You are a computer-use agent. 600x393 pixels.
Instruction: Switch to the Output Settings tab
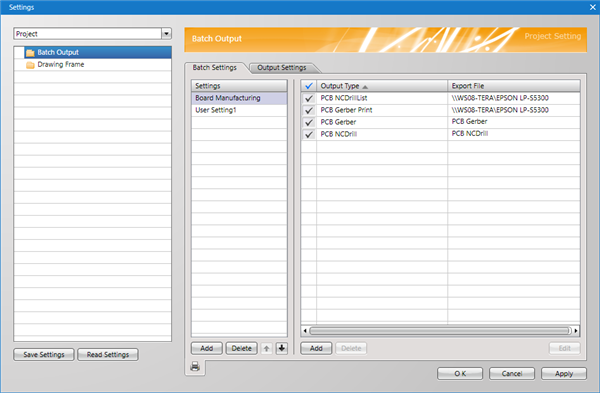click(282, 67)
